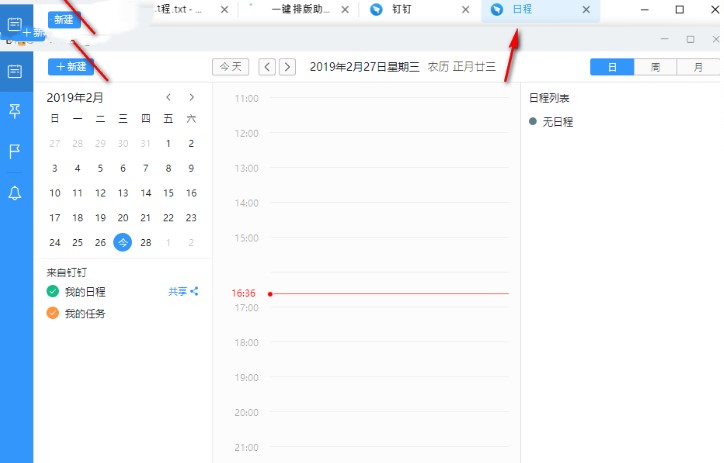Select February 14 in the mini calendar
The height and width of the screenshot is (463, 724).
coord(146,193)
